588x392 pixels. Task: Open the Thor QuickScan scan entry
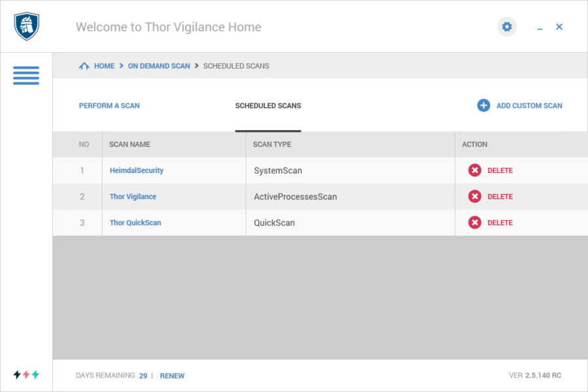click(x=135, y=222)
